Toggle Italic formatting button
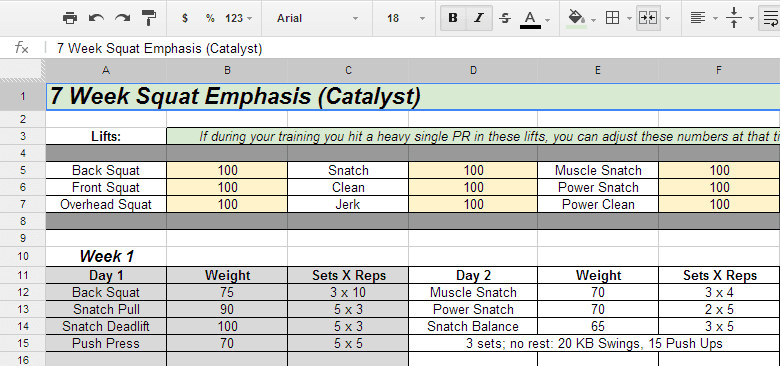 tap(479, 18)
